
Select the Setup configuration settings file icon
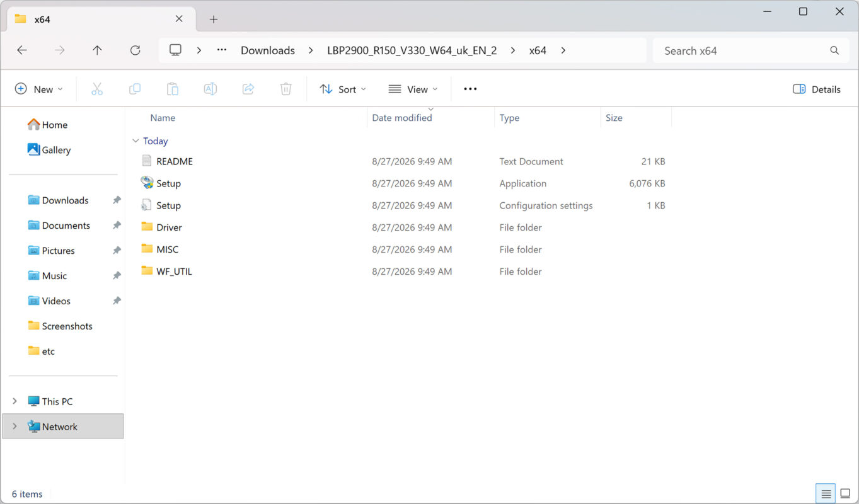[147, 205]
